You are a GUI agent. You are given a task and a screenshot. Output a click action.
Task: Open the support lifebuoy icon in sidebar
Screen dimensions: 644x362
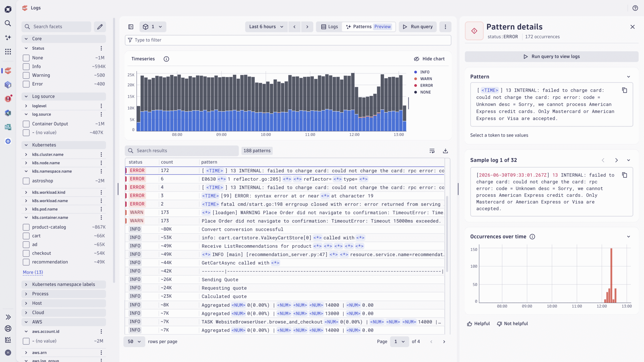(x=8, y=329)
